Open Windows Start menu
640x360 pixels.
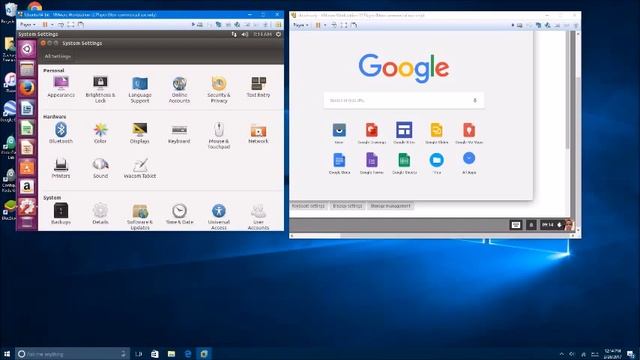[x=7, y=353]
